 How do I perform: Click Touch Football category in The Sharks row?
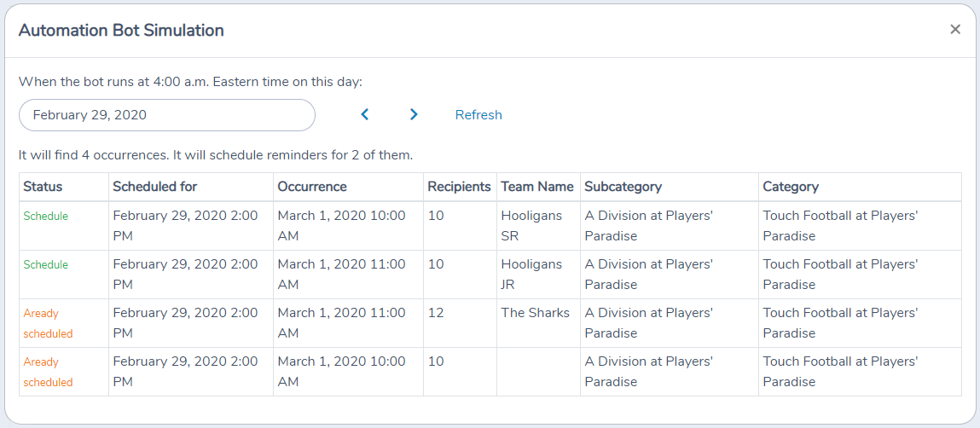click(x=840, y=323)
